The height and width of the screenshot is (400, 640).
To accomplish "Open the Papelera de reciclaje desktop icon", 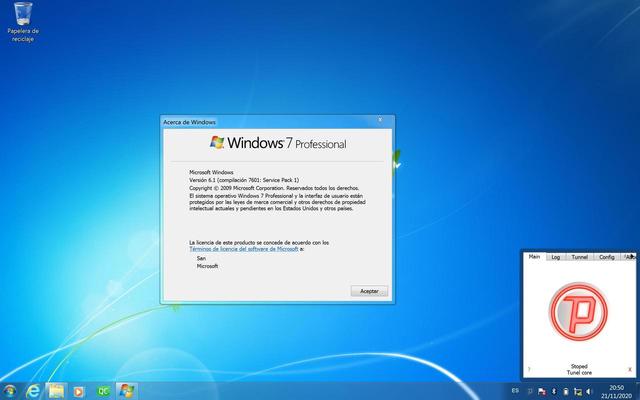I will point(23,22).
